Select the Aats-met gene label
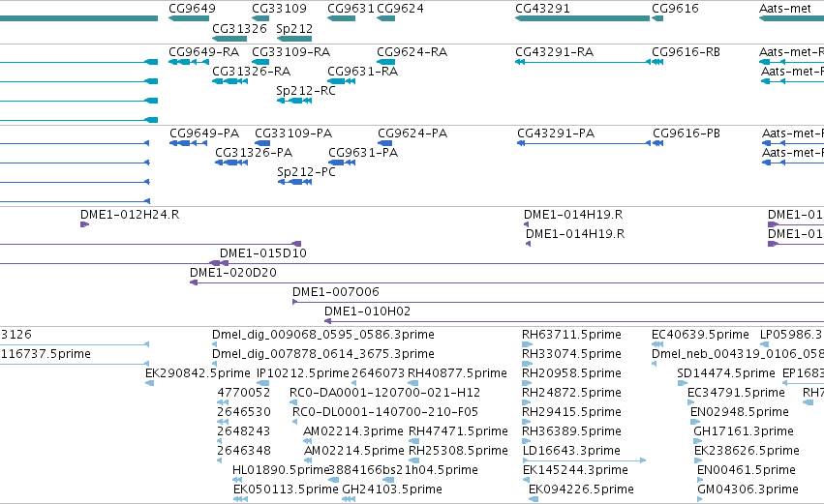The width and height of the screenshot is (824, 504). point(785,9)
